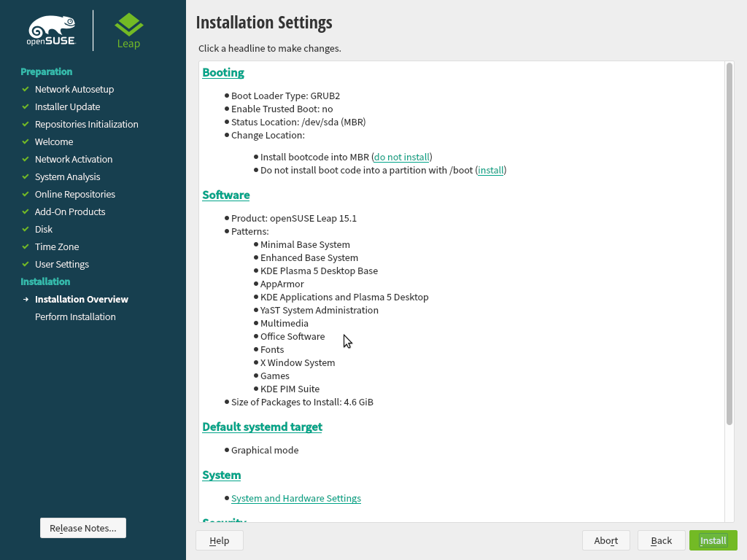Select Perform Installation in sidebar
This screenshot has width=747, height=560.
coord(75,316)
